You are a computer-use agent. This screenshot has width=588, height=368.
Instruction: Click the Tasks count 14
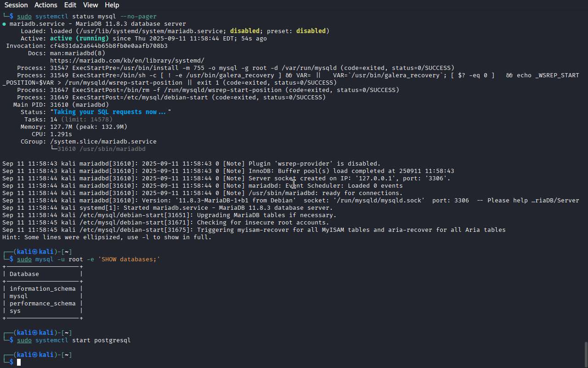tap(54, 120)
